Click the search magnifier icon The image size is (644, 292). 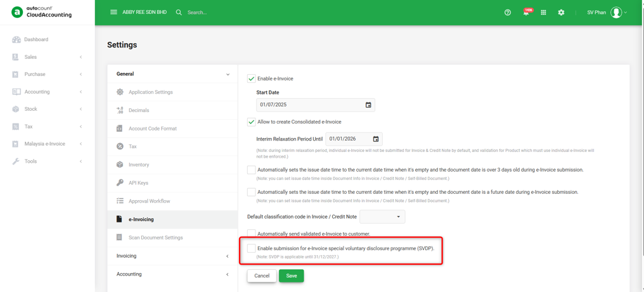click(x=179, y=12)
